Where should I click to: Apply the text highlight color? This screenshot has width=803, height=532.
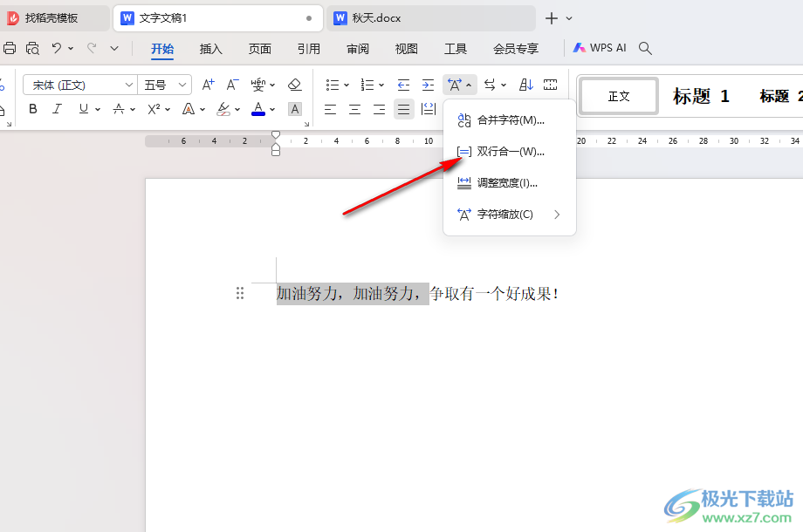(223, 109)
